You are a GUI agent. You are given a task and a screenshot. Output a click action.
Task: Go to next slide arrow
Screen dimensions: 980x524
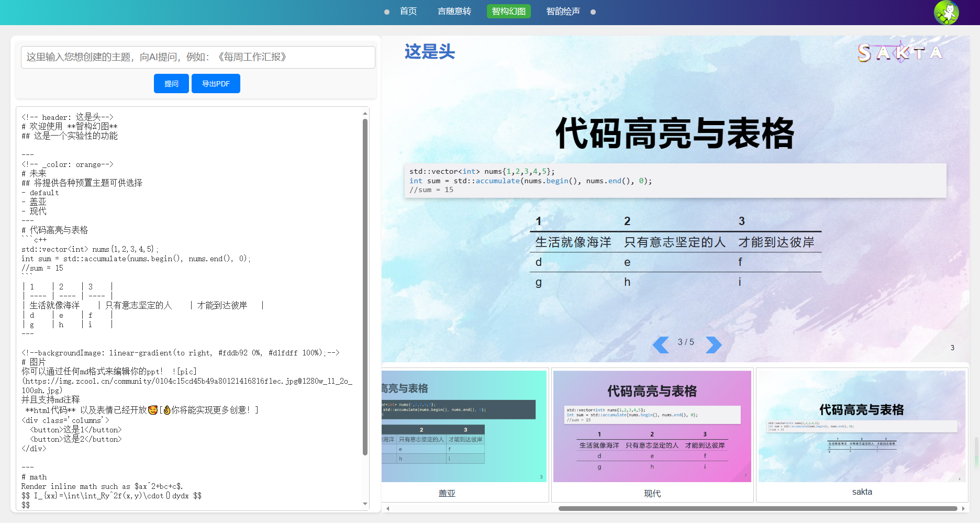714,345
